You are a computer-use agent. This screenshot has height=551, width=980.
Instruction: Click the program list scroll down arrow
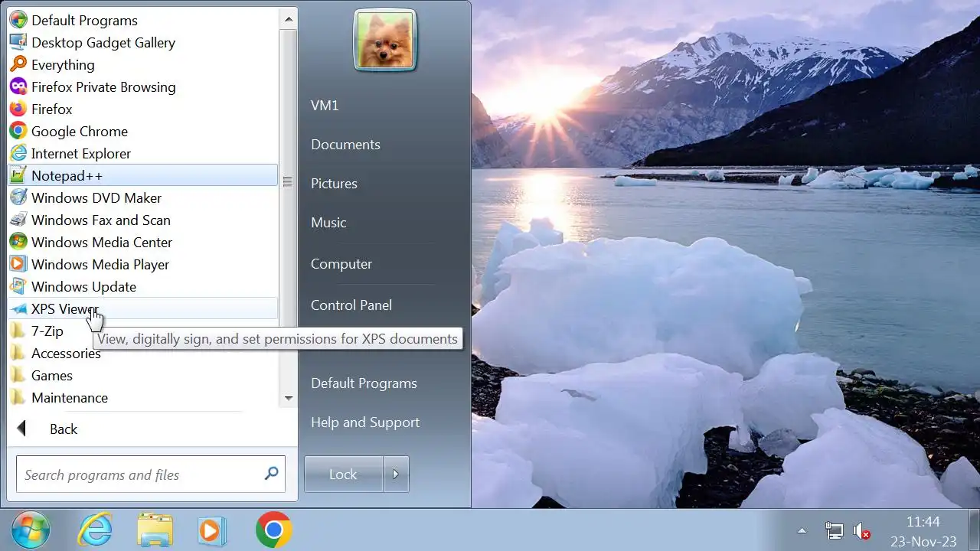point(288,398)
